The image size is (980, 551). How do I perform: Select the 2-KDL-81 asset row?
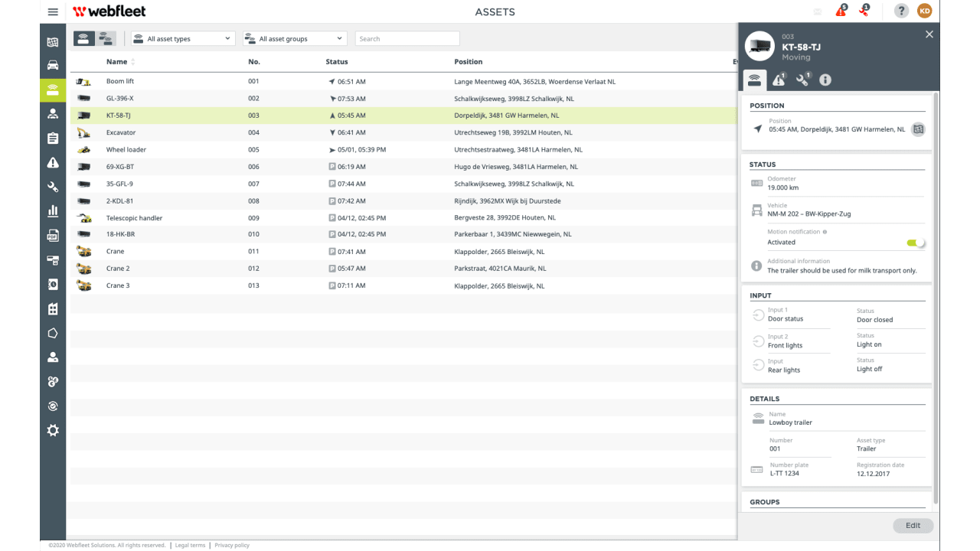403,201
